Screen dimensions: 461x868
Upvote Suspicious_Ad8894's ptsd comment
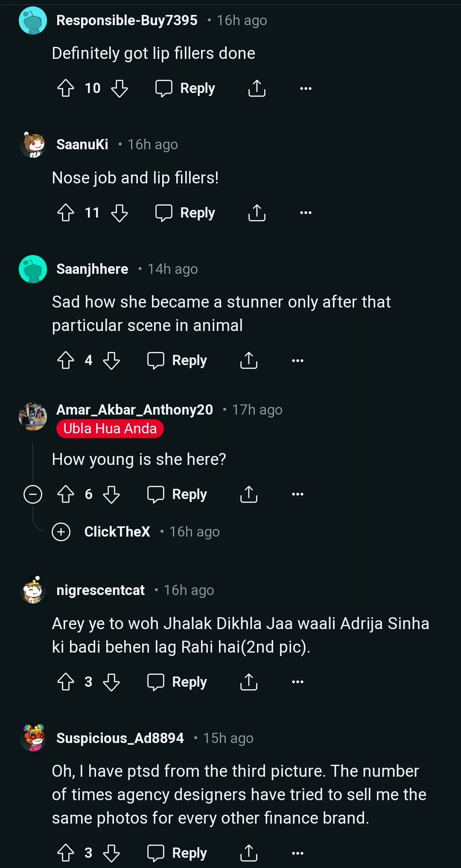(66, 853)
